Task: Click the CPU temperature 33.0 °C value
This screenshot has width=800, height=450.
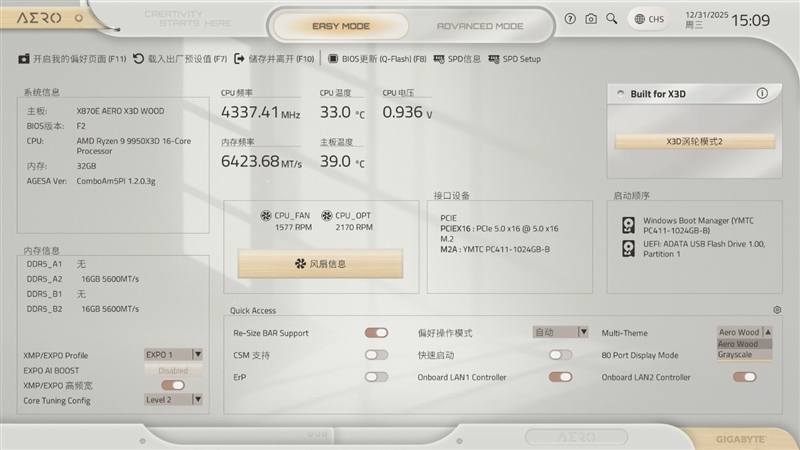Action: click(342, 112)
